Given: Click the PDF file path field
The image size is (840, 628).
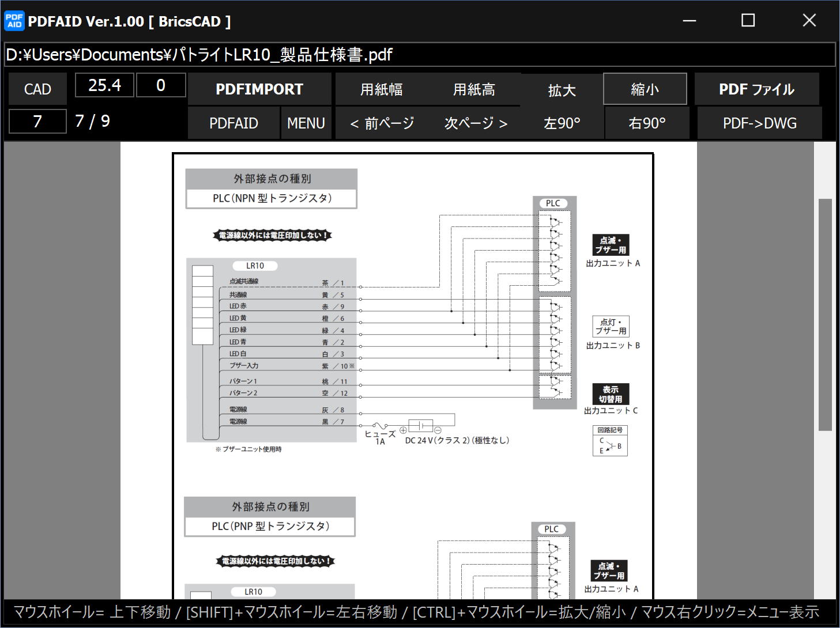Looking at the screenshot, I should click(420, 55).
